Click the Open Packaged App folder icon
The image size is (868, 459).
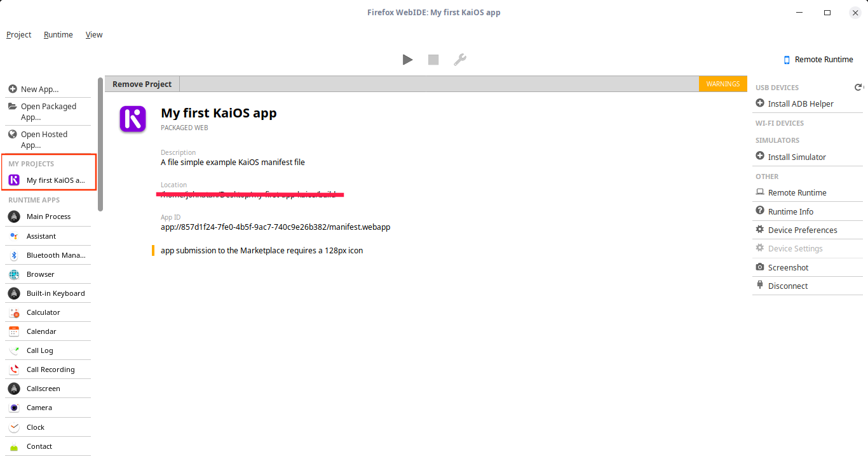point(13,106)
